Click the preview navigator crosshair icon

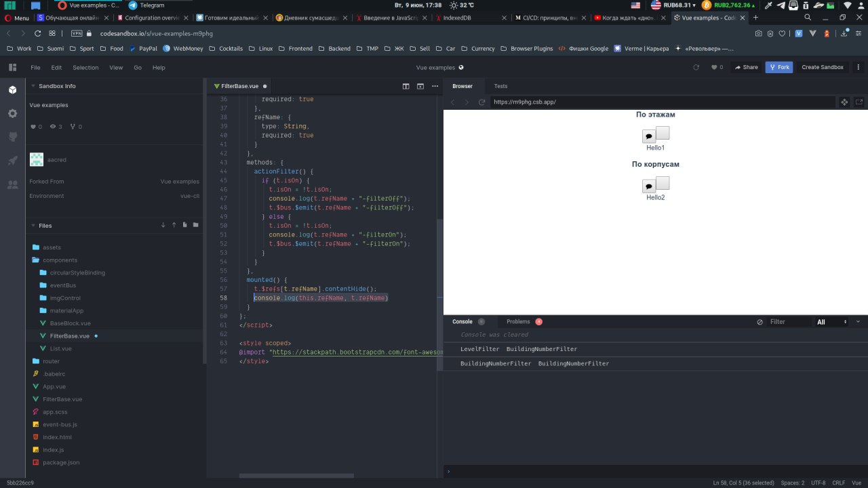[844, 102]
